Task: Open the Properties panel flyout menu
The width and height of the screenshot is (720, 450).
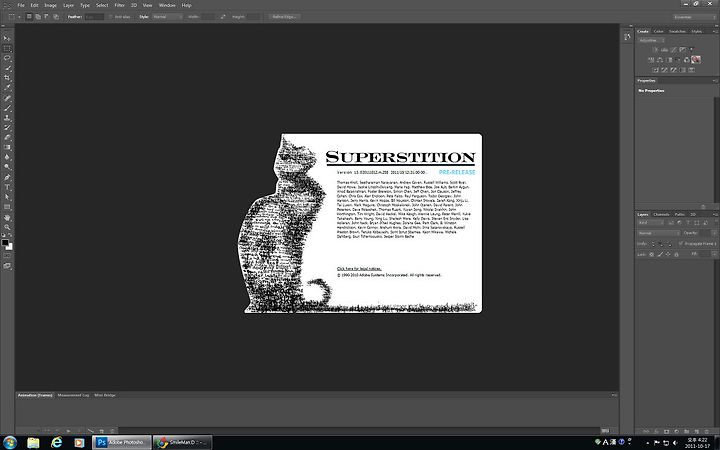Action: pos(714,81)
